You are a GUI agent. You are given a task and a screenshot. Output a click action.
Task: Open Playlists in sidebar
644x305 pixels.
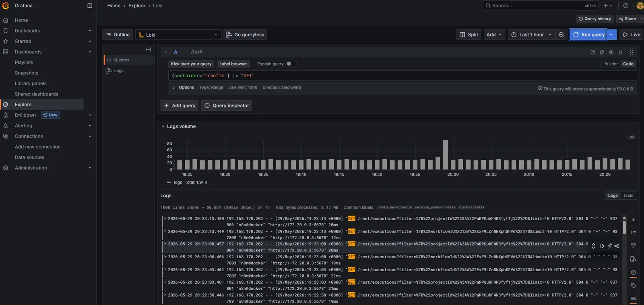[24, 62]
